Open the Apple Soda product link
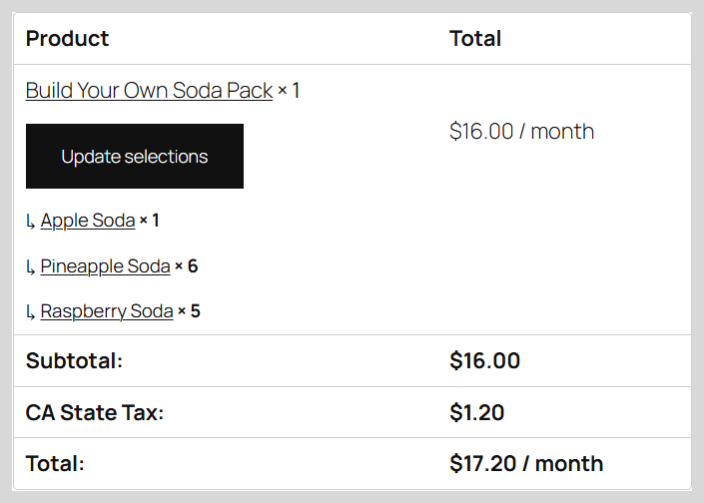This screenshot has height=503, width=704. pos(88,221)
